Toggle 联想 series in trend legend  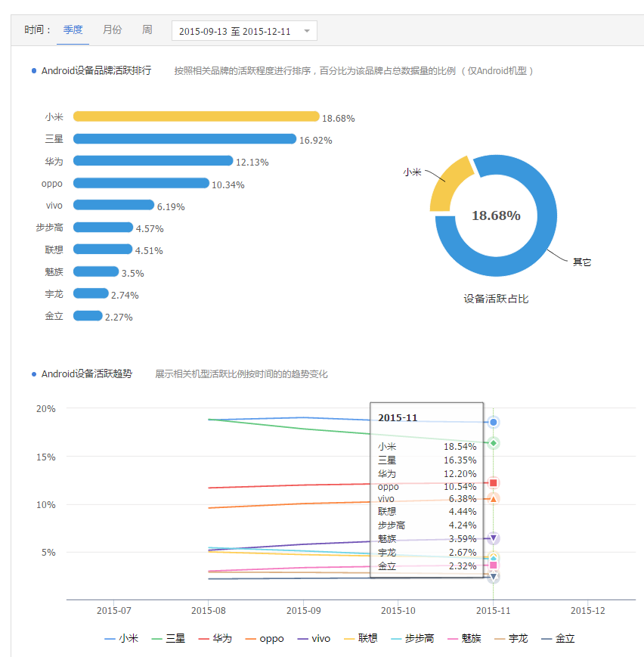click(361, 639)
